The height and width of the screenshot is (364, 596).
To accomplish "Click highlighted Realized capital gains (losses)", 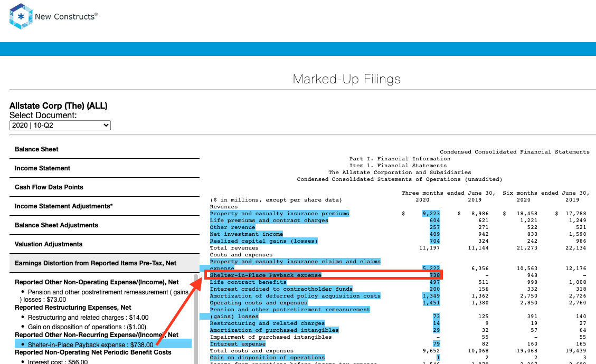I will (264, 241).
